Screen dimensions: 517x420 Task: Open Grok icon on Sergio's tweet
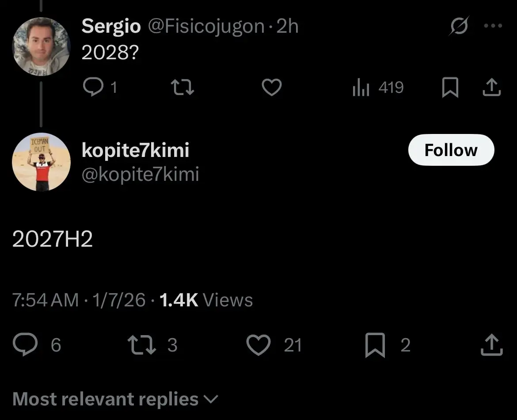click(460, 27)
